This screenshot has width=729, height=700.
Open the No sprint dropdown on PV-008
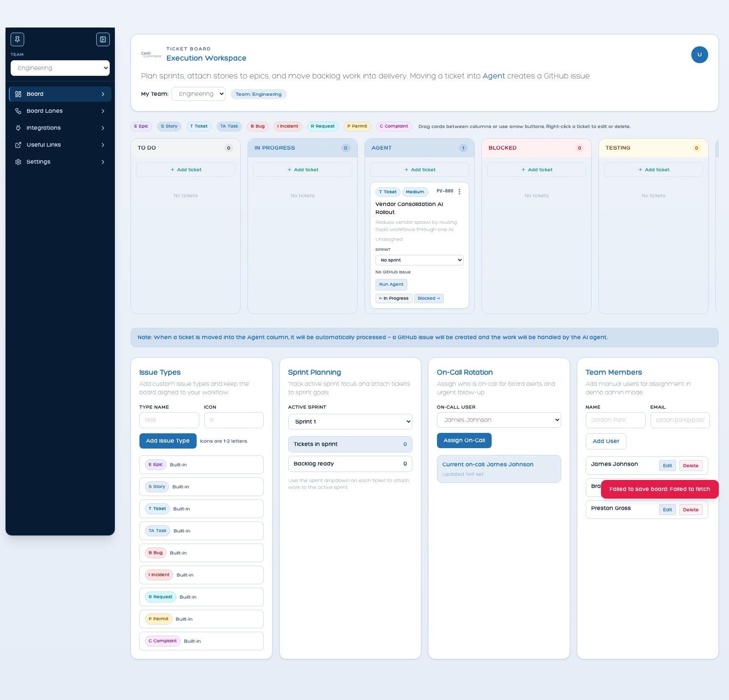[x=419, y=260]
